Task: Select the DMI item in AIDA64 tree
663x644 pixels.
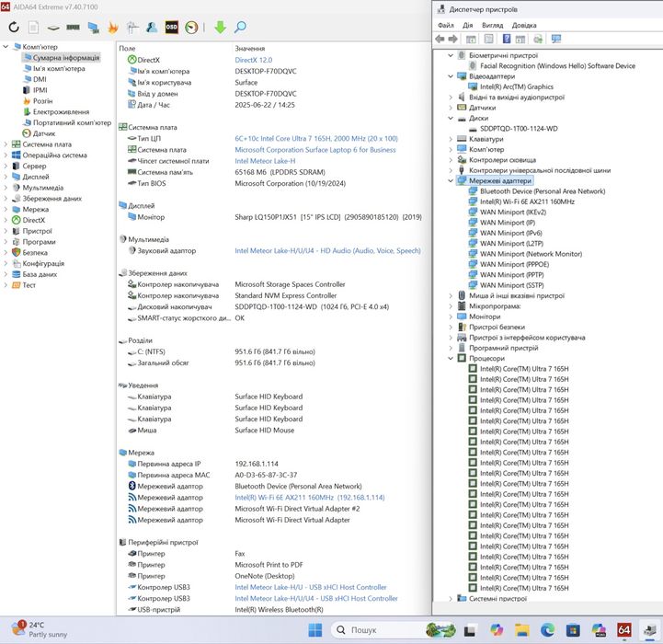Action: (x=40, y=79)
